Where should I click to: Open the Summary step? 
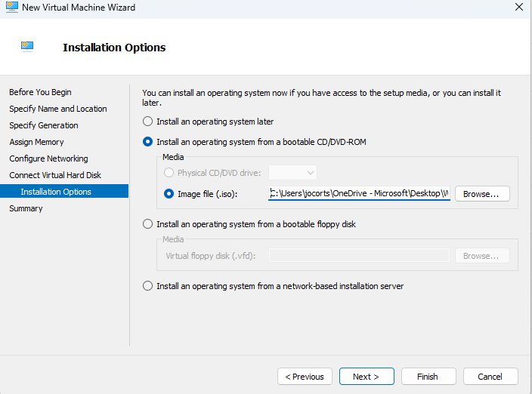click(26, 208)
